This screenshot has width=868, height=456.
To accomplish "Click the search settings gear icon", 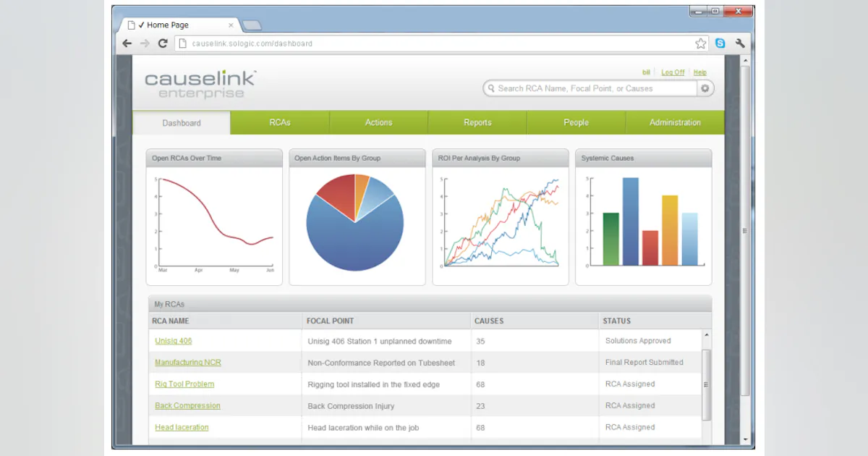I will point(706,88).
